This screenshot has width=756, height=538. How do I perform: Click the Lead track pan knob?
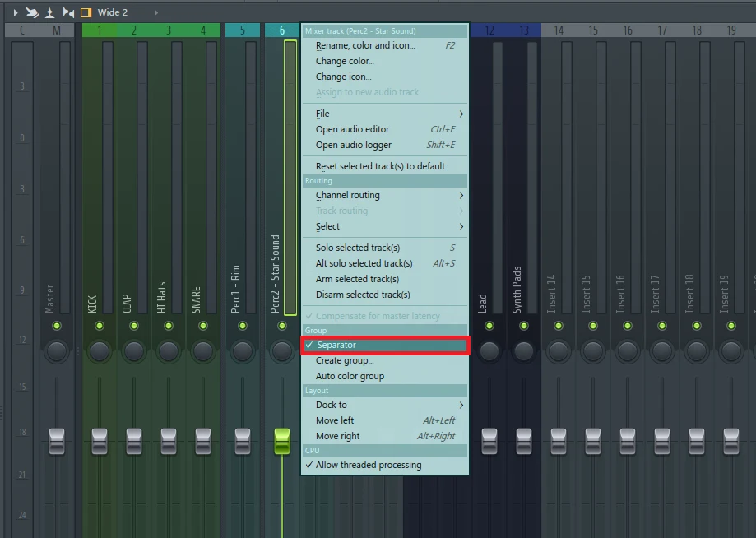pyautogui.click(x=489, y=351)
